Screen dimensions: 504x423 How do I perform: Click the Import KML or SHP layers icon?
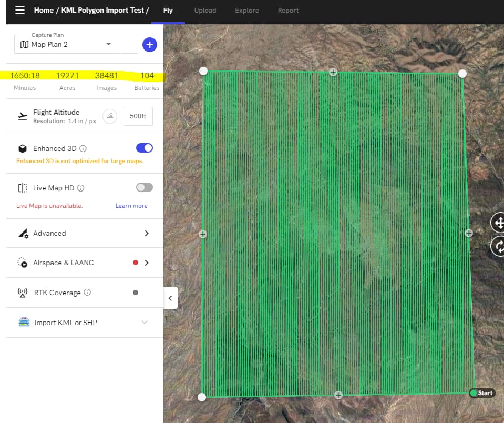click(24, 323)
